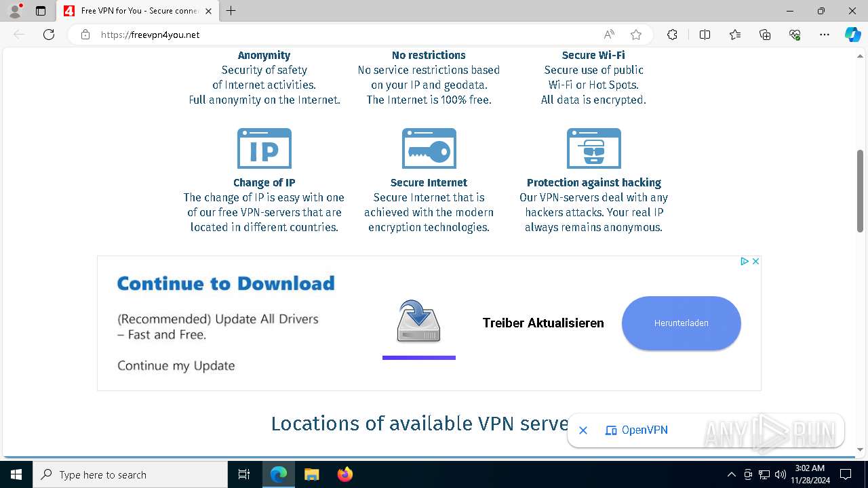This screenshot has width=868, height=488.
Task: Click Locations of available VPN servers heading
Action: pyautogui.click(x=419, y=424)
